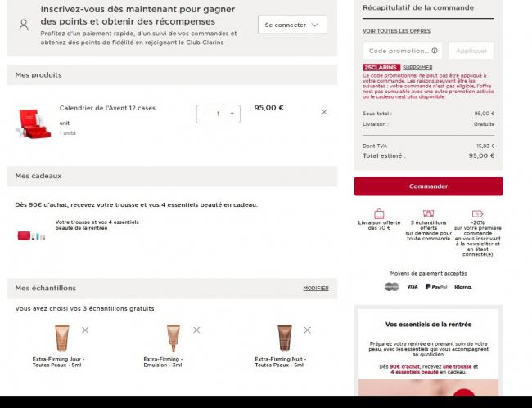
Task: Open the VOIR TOUTES LES OFFRES link
Action: 396,31
